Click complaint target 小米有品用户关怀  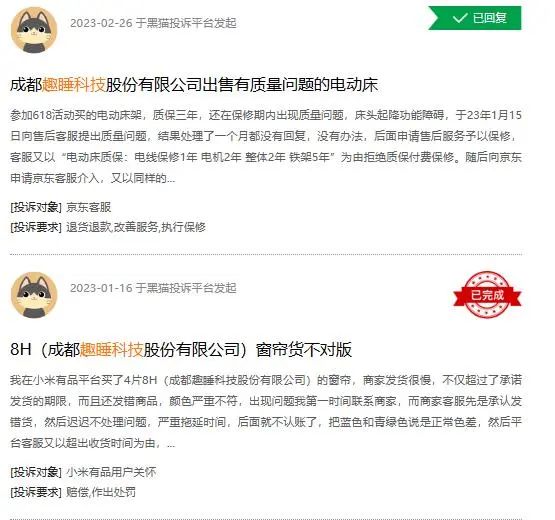[x=111, y=472]
